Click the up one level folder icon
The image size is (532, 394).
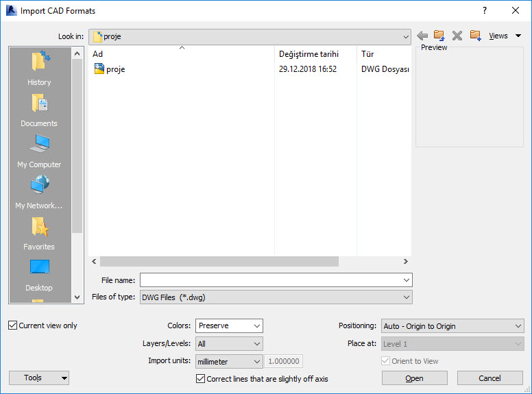pos(439,36)
